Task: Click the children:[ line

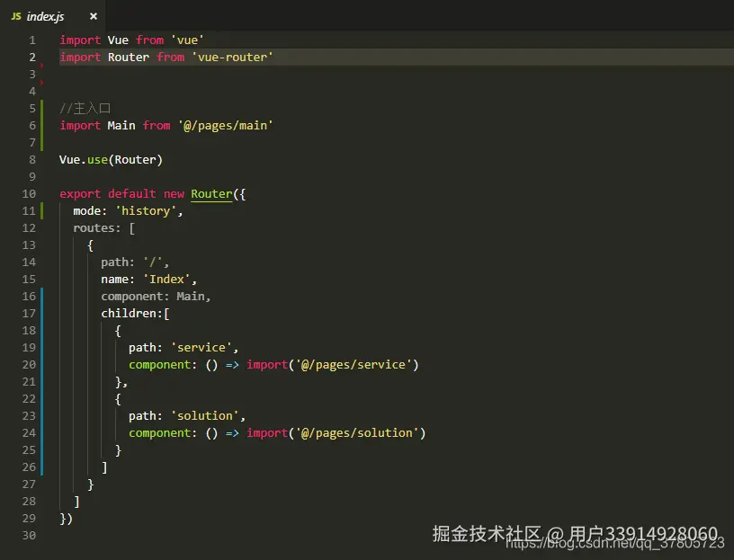Action: point(135,314)
